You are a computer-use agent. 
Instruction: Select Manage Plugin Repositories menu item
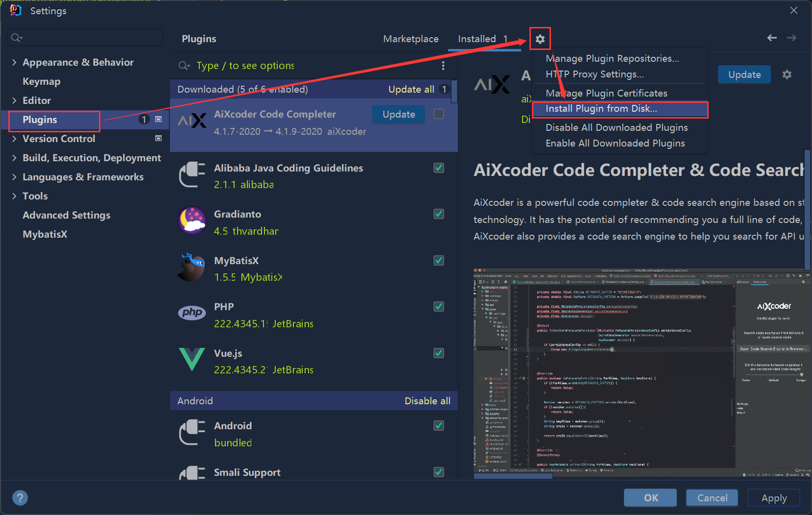pyautogui.click(x=620, y=58)
